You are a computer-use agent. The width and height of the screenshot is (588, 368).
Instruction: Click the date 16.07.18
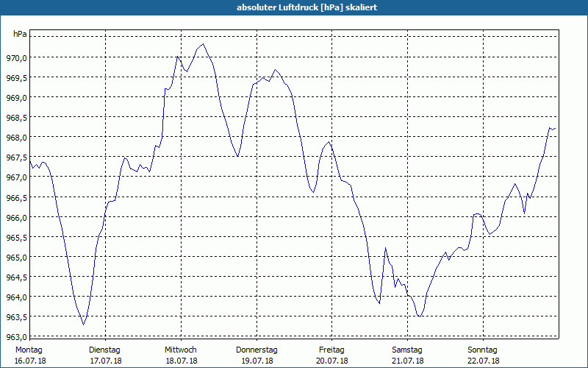pos(30,361)
